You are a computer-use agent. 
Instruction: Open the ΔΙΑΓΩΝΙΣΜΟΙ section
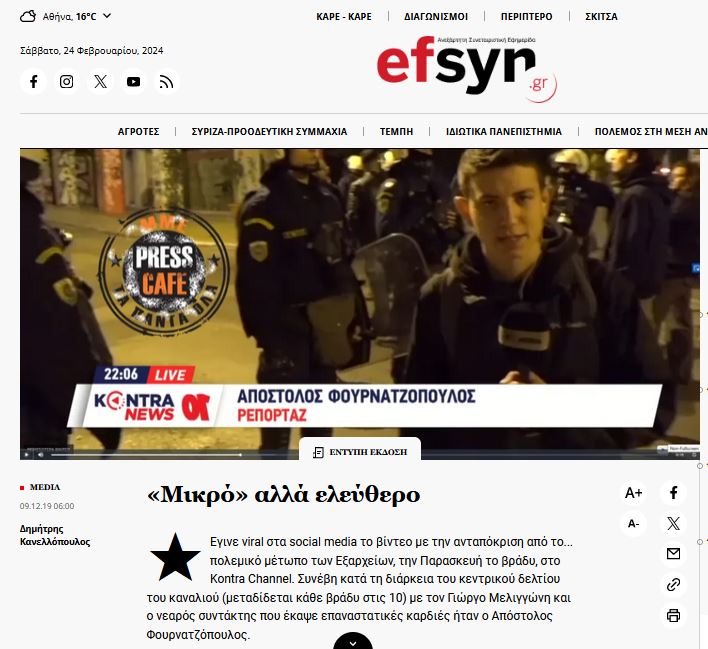point(436,17)
